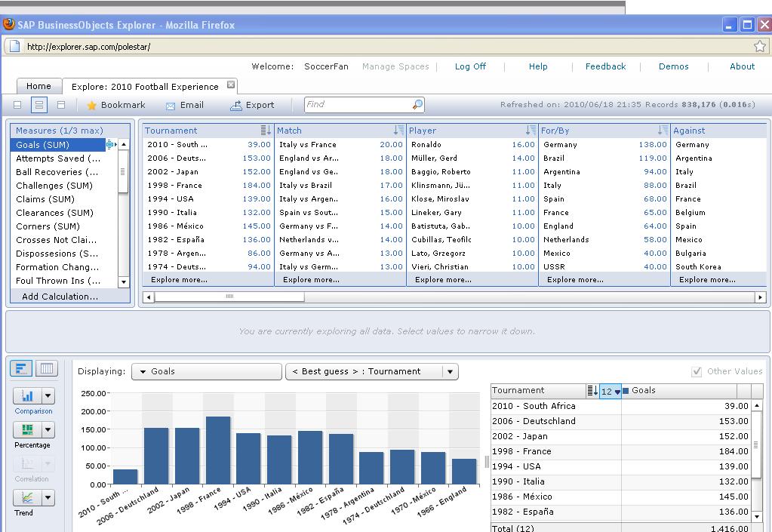Screen dimensions: 772x532
Task: Toggle the Other Values checkbox
Action: coord(697,371)
